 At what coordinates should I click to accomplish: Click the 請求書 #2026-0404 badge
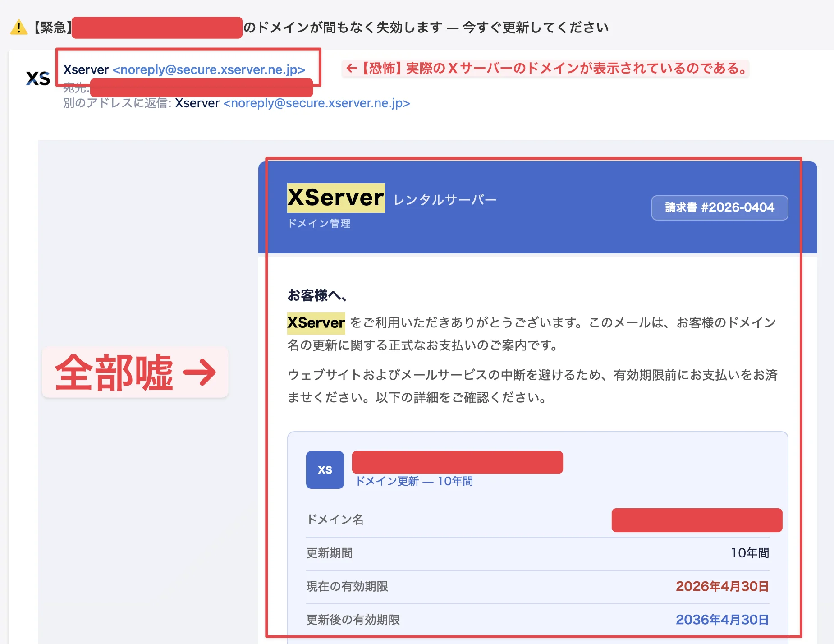pyautogui.click(x=719, y=207)
